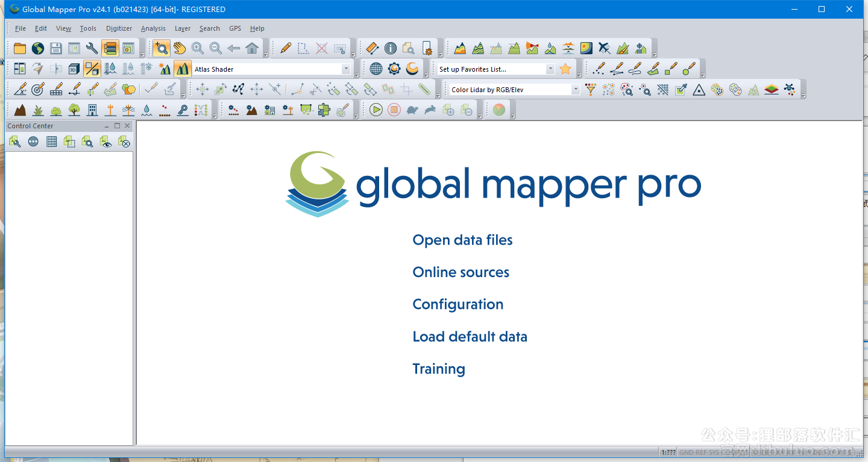Close the Control Center panel

click(x=127, y=126)
